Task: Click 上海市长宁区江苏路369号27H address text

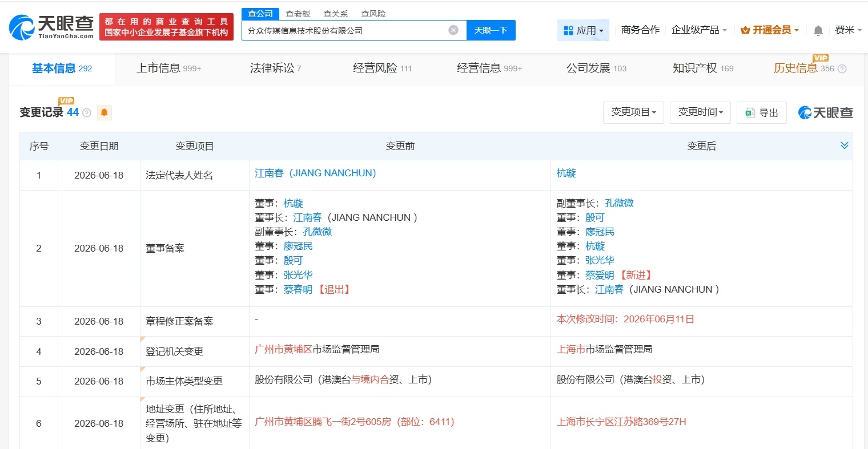Action: pos(621,422)
